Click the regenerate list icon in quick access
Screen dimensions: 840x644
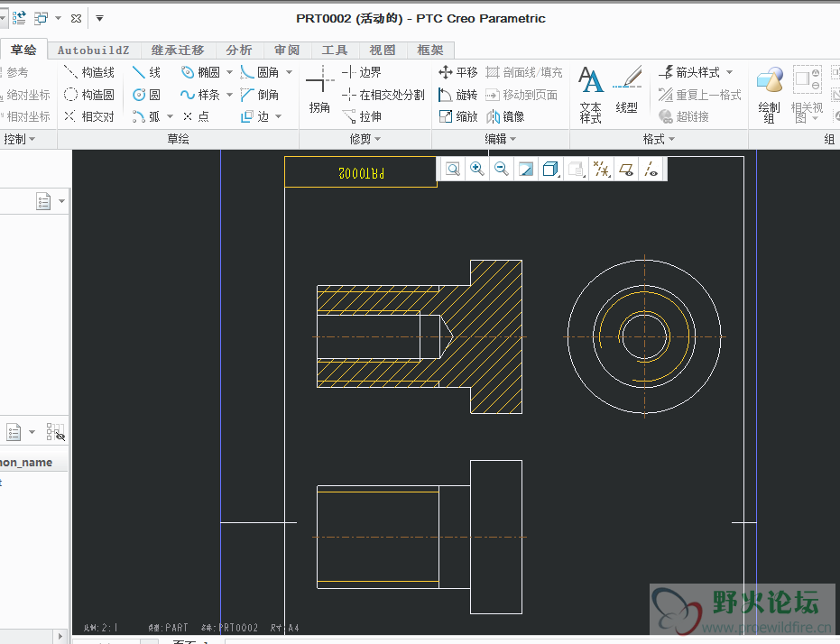[19, 18]
